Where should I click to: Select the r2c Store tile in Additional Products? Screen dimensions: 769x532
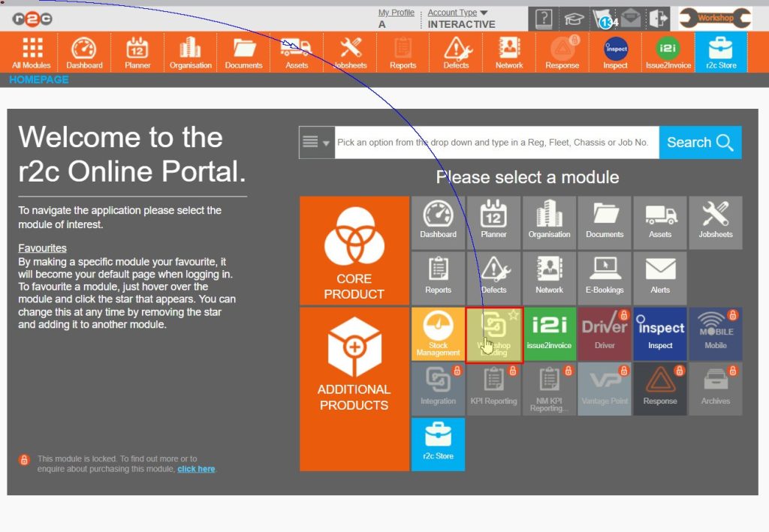[x=438, y=445]
